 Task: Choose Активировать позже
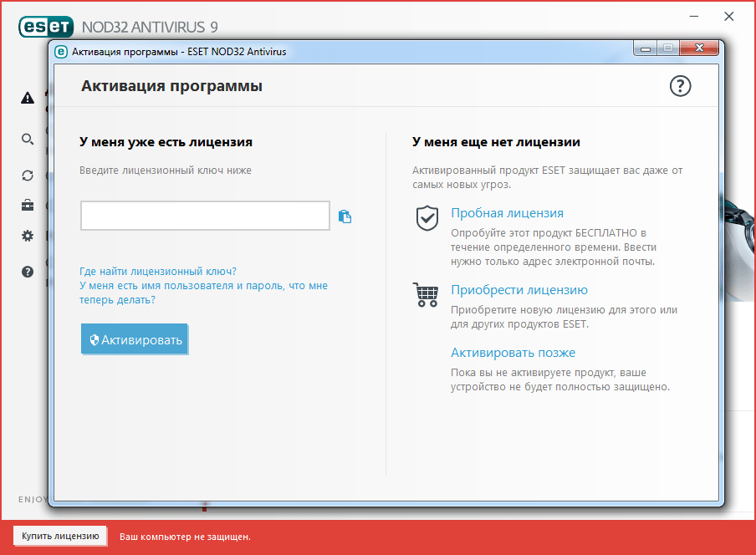513,353
